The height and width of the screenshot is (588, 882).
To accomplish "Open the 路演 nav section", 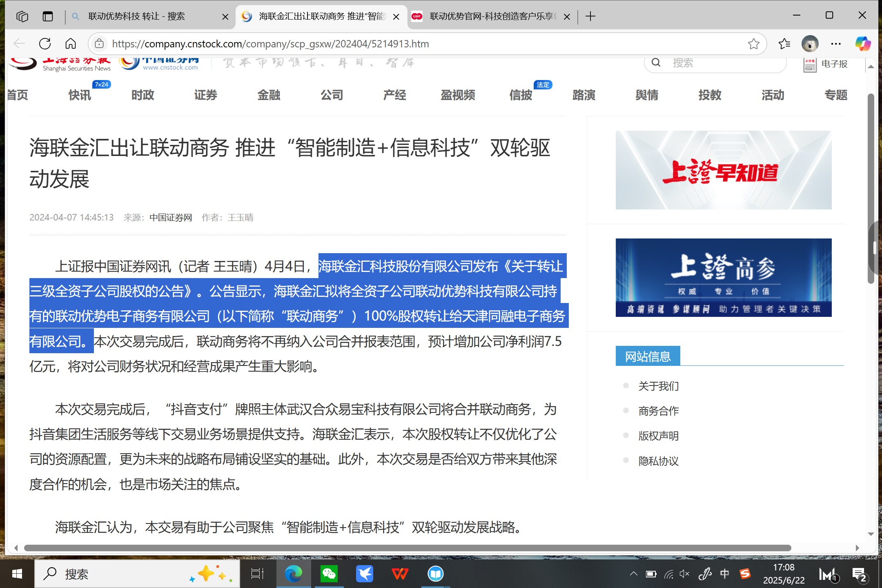I will [584, 95].
